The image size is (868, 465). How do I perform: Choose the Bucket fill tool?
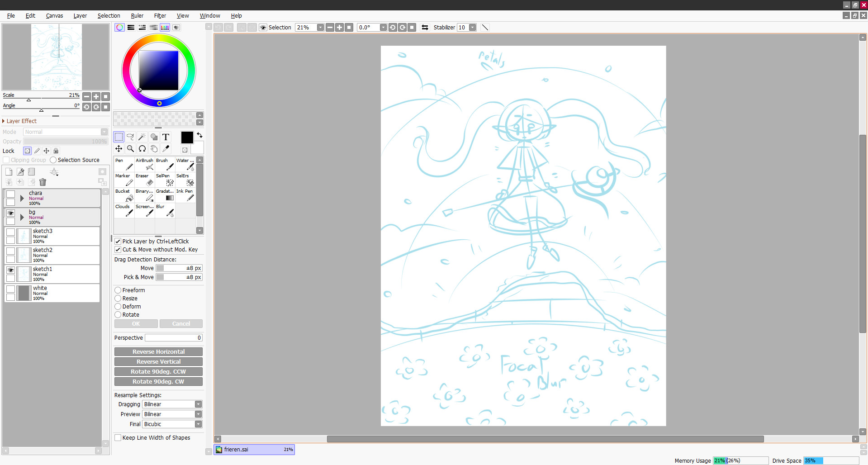[124, 195]
